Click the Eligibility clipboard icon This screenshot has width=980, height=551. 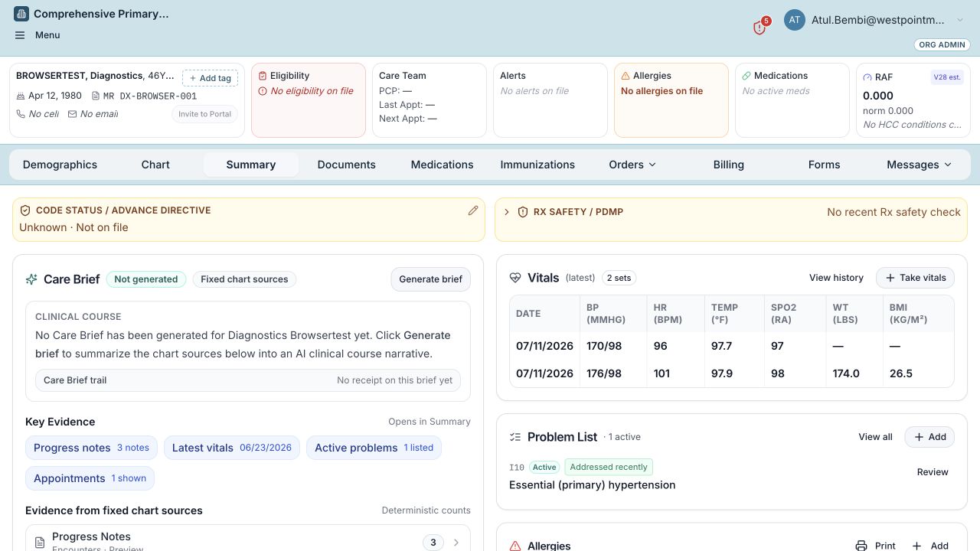263,76
